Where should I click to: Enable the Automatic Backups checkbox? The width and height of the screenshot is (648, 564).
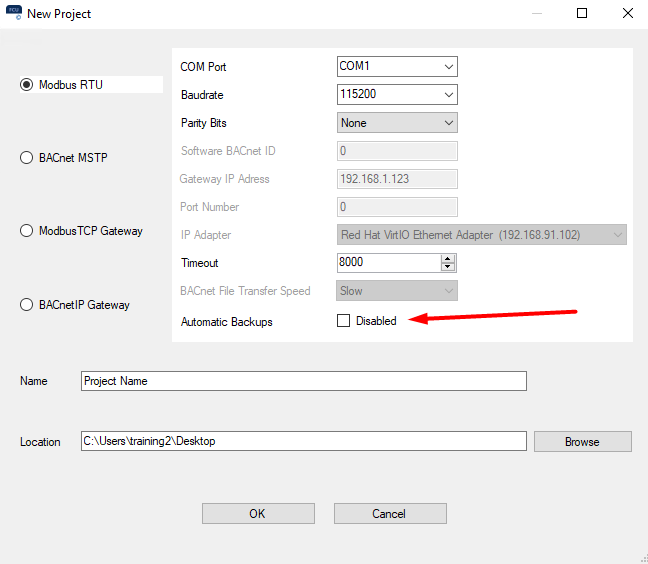344,321
